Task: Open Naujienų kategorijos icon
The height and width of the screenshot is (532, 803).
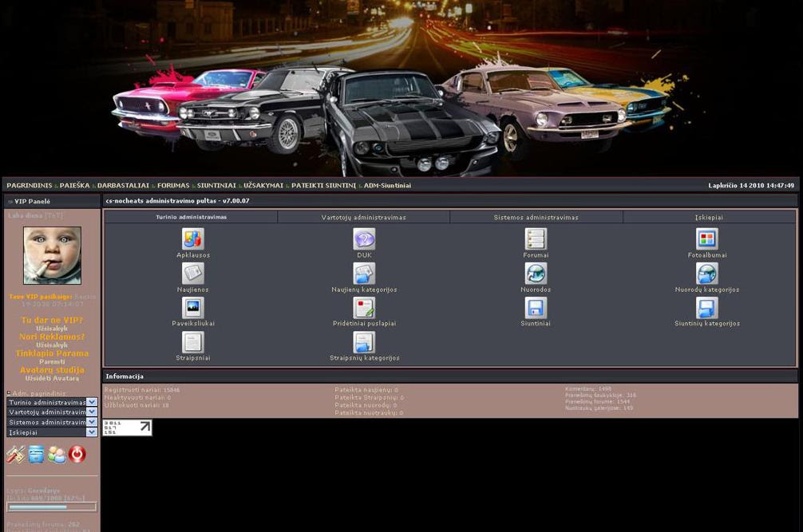Action: click(364, 274)
